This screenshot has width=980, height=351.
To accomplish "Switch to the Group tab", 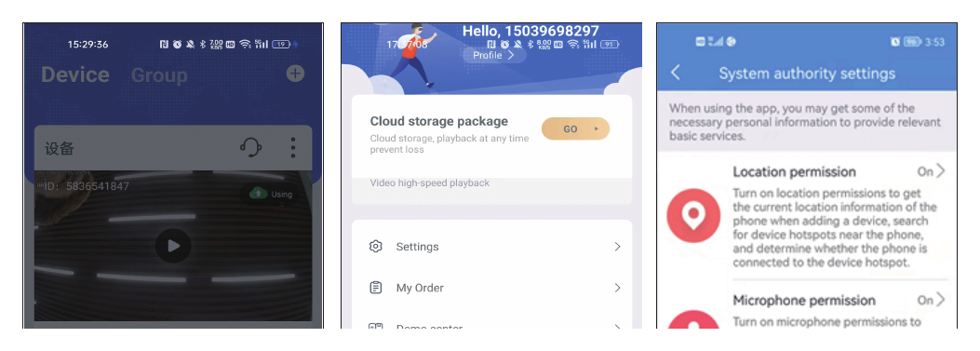I will coord(159,75).
